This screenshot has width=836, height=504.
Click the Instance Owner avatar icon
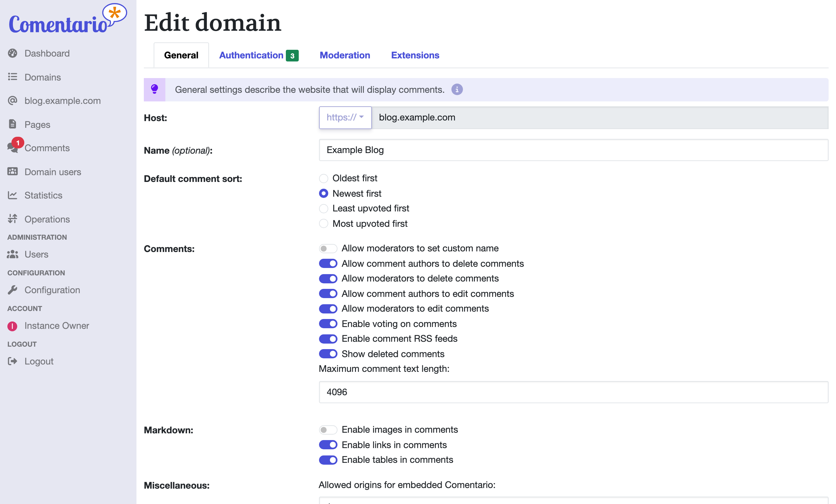(13, 326)
